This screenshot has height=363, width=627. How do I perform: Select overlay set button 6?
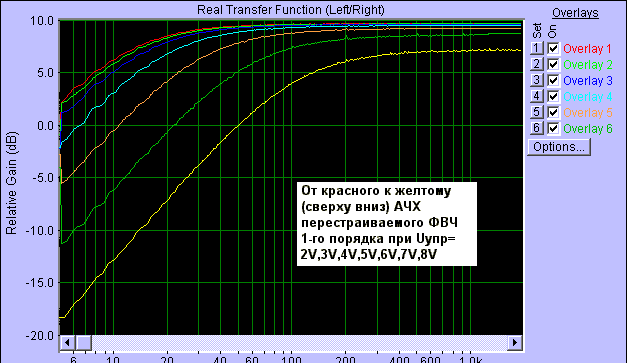click(537, 128)
